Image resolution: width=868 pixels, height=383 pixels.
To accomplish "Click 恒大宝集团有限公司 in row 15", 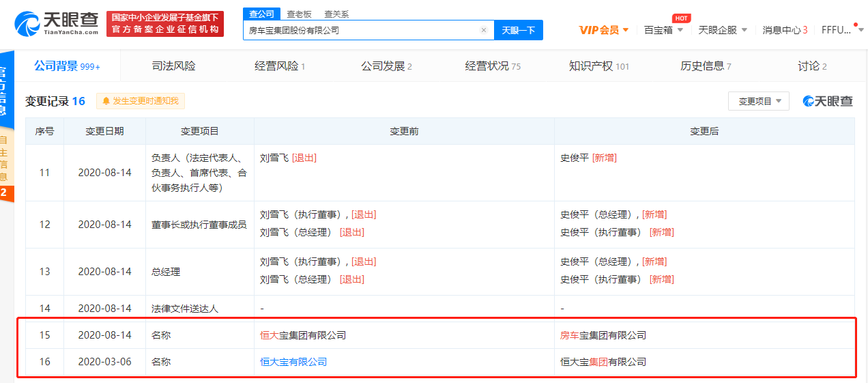I will [x=303, y=335].
